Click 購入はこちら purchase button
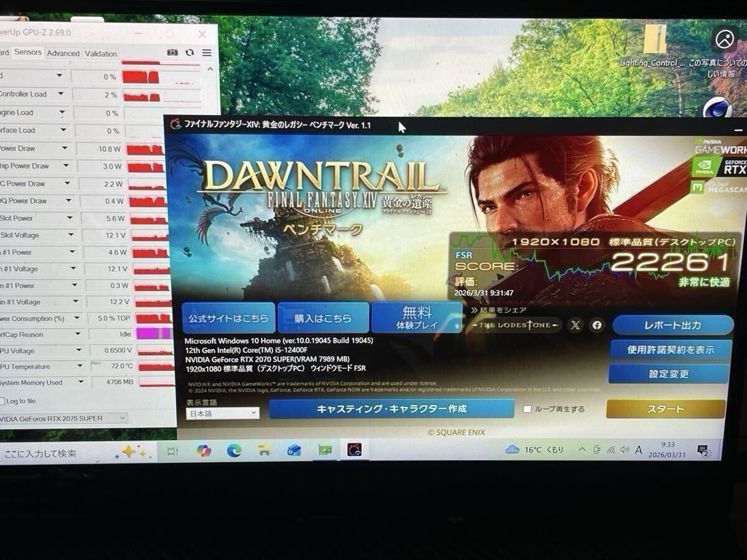747x560 pixels. point(323,318)
